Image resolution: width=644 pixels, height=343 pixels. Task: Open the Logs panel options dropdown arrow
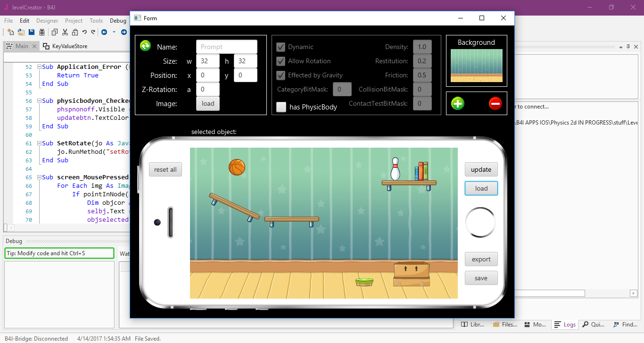point(620,47)
